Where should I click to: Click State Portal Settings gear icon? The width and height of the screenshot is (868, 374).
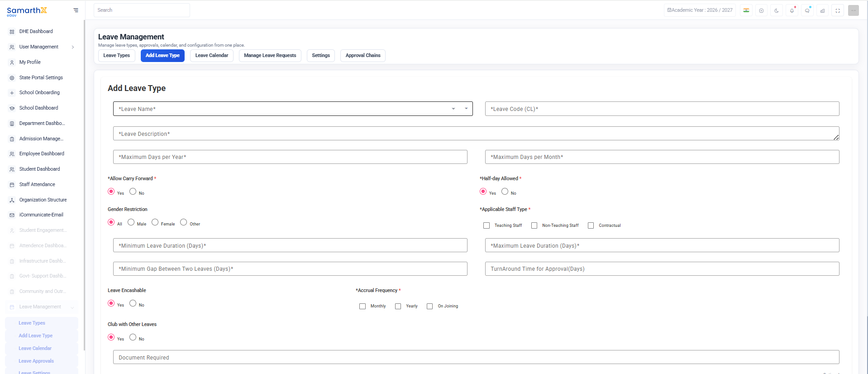point(12,78)
